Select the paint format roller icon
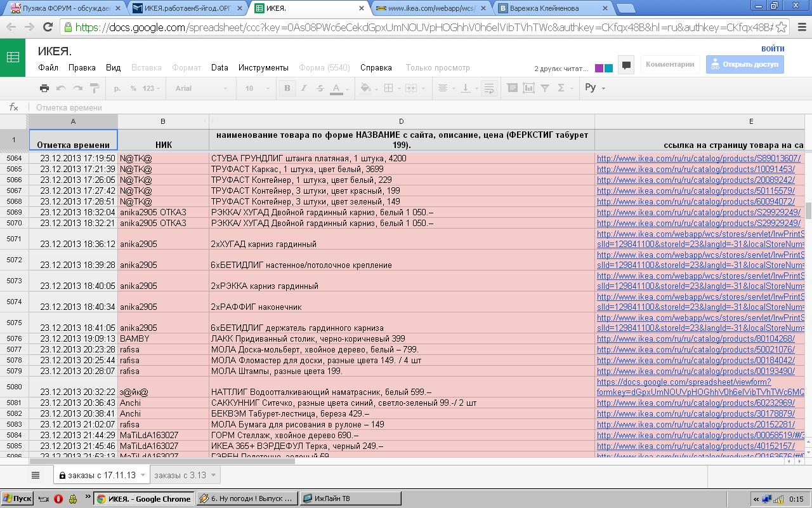This screenshot has width=812, height=508. (x=94, y=88)
